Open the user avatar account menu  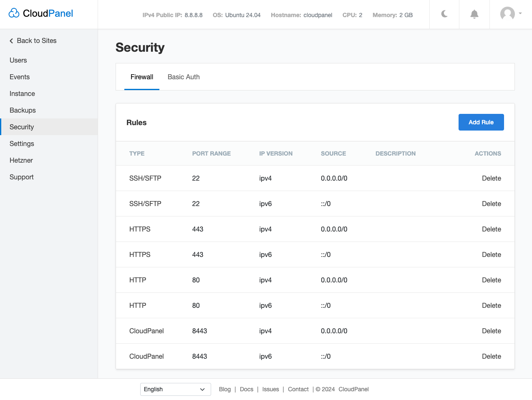click(x=511, y=14)
